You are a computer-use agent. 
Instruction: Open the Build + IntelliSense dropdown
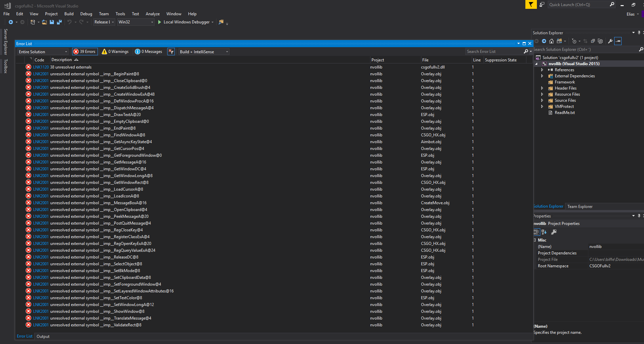coord(204,52)
